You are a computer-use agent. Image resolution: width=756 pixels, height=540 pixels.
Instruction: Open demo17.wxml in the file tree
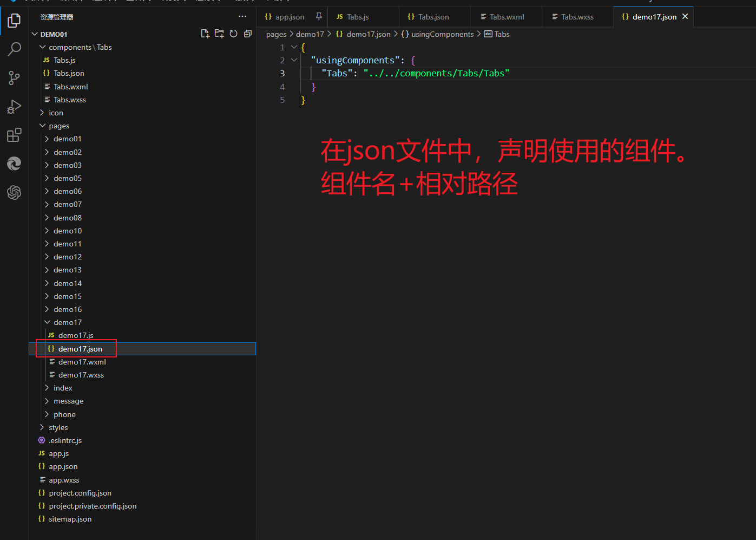(x=142, y=362)
